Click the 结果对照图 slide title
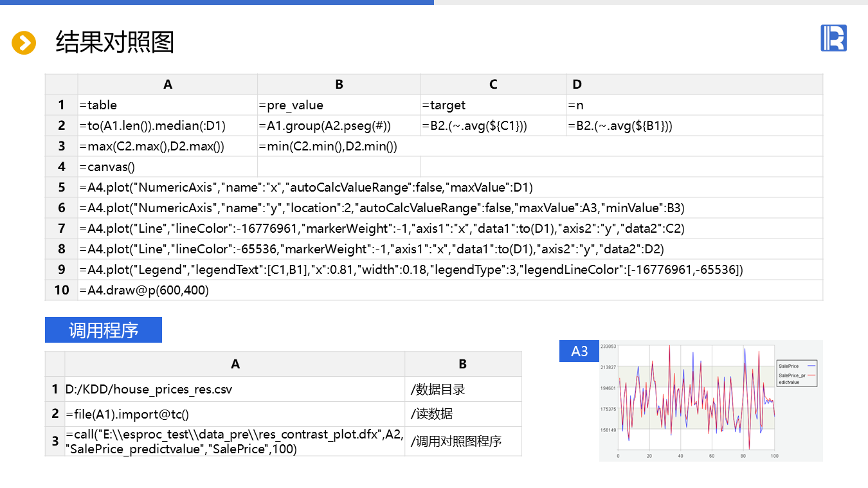The width and height of the screenshot is (868, 488). coord(115,42)
